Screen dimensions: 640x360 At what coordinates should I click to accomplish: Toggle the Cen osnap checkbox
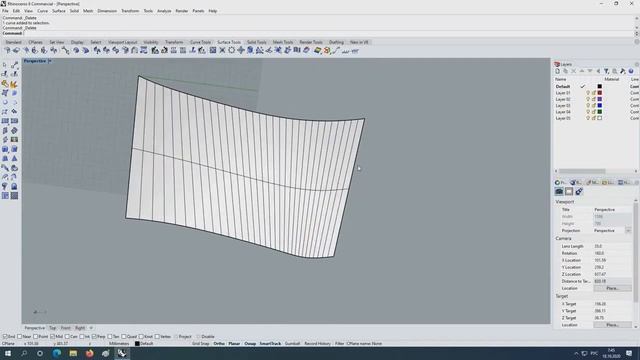(67, 337)
